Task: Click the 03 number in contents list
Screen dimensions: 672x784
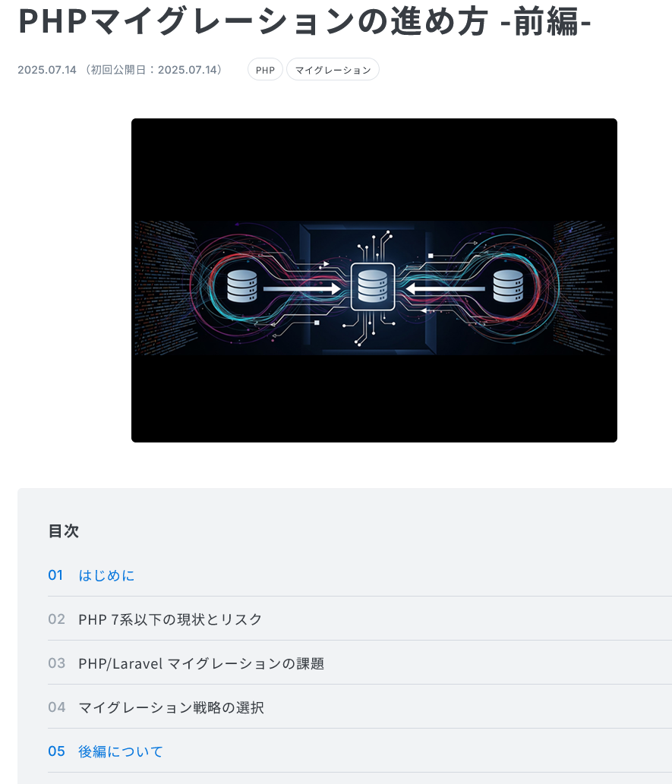Action: point(56,663)
